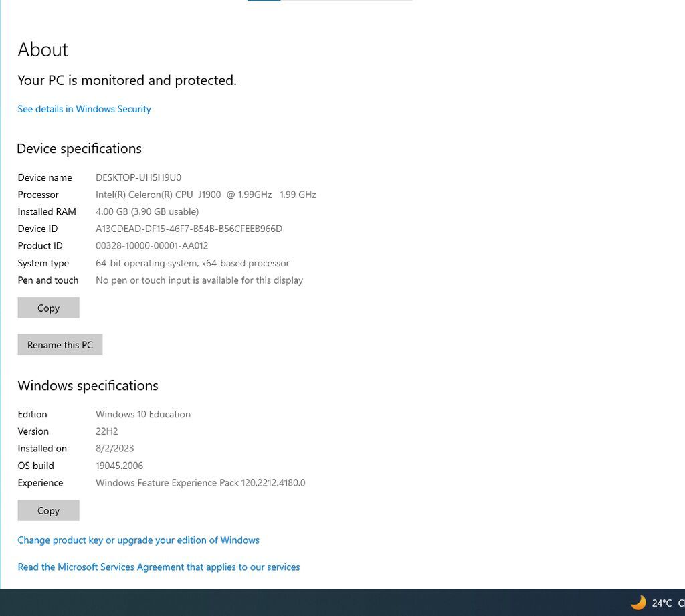Click the Product ID label

pyautogui.click(x=40, y=245)
